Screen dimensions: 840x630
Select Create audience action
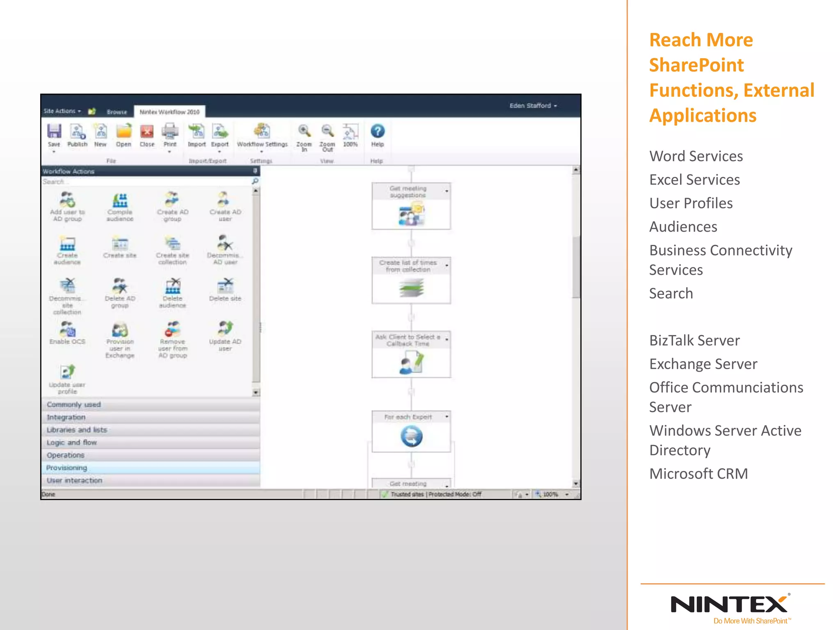tap(67, 250)
